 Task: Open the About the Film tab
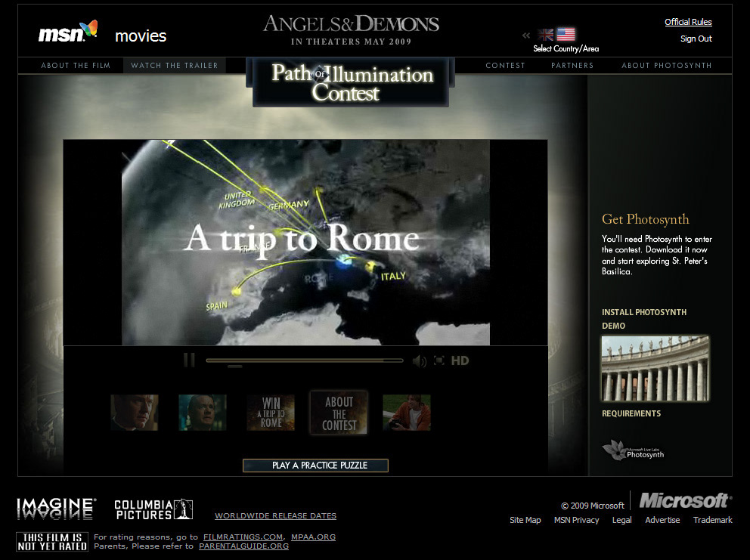point(76,66)
